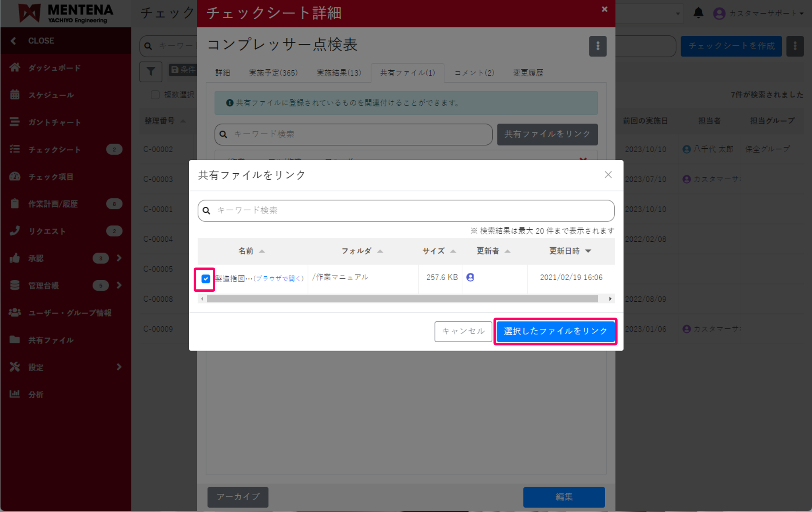Switch to the 実施結果(13) tab
812x512 pixels.
[x=338, y=72]
